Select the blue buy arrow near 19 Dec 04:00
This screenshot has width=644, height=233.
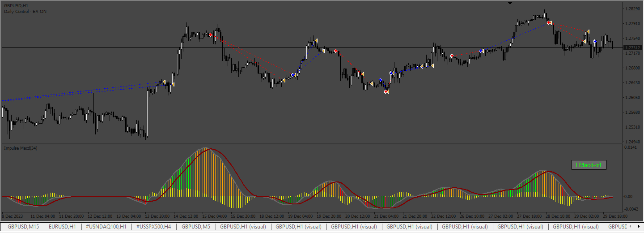point(293,75)
